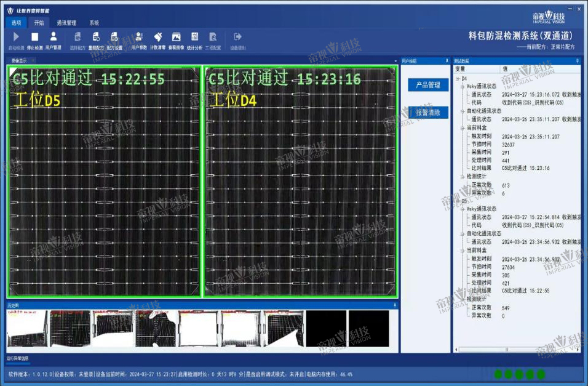Viewport: 588px width, 386px height.
Task: Toggle the pin on 历史图 panel
Action: click(x=395, y=305)
